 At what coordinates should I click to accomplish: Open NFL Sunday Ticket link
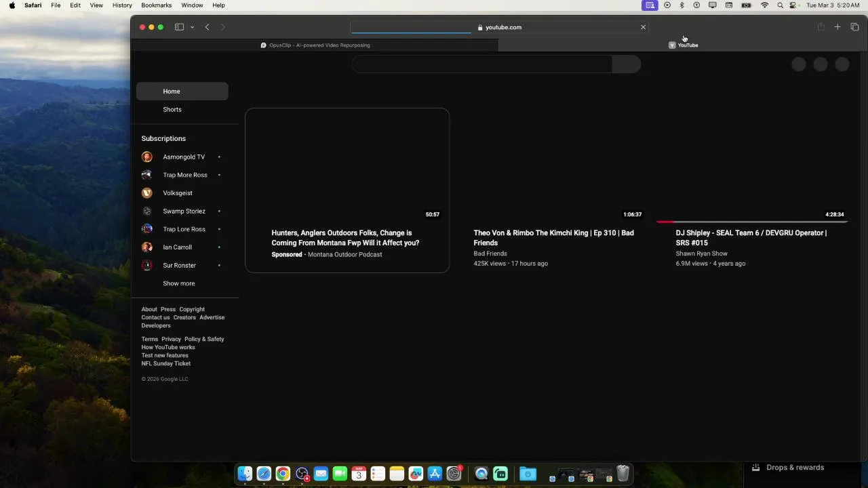(166, 363)
